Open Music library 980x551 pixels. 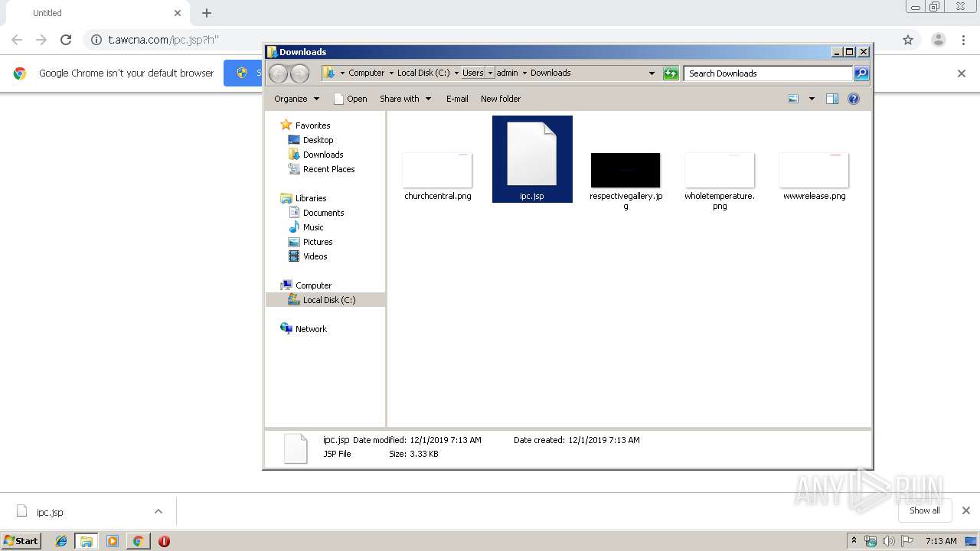click(313, 227)
